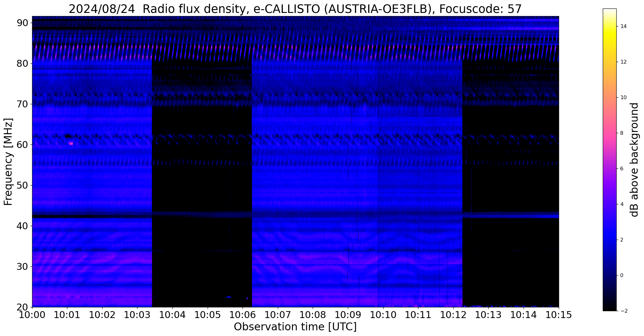Click the 70 MHz frequency tick label
Viewport: 644px width, 336px height.
tap(23, 104)
